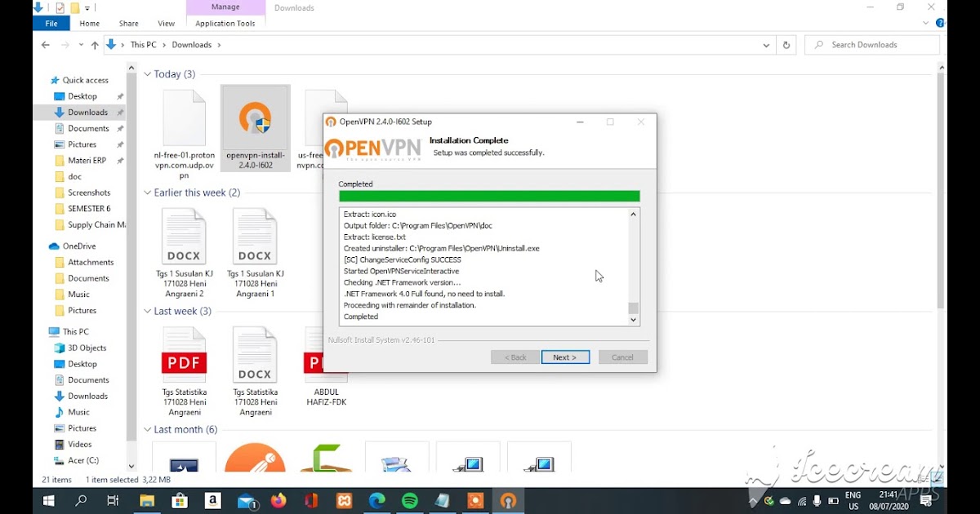Open Spotify from the taskbar
The width and height of the screenshot is (980, 514).
tap(409, 501)
